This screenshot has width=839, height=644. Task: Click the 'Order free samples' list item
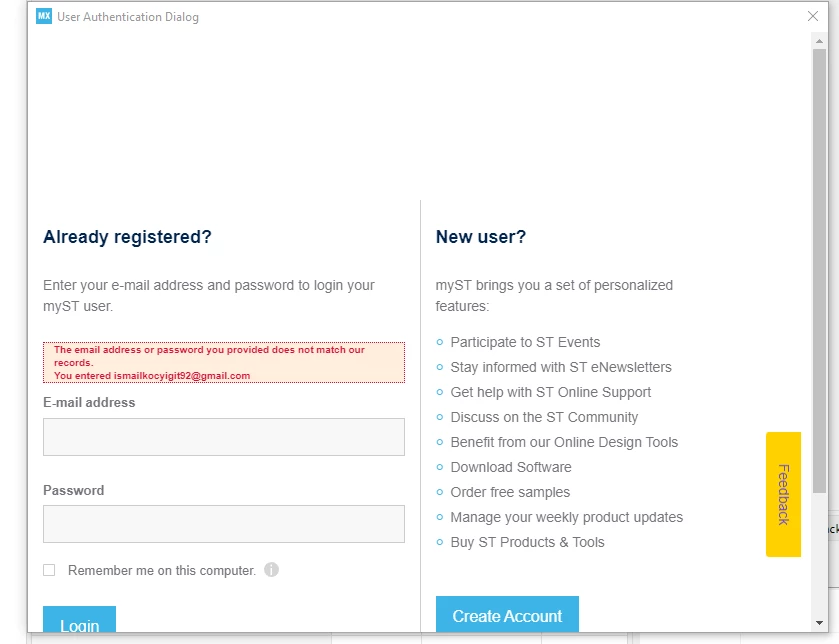(510, 492)
